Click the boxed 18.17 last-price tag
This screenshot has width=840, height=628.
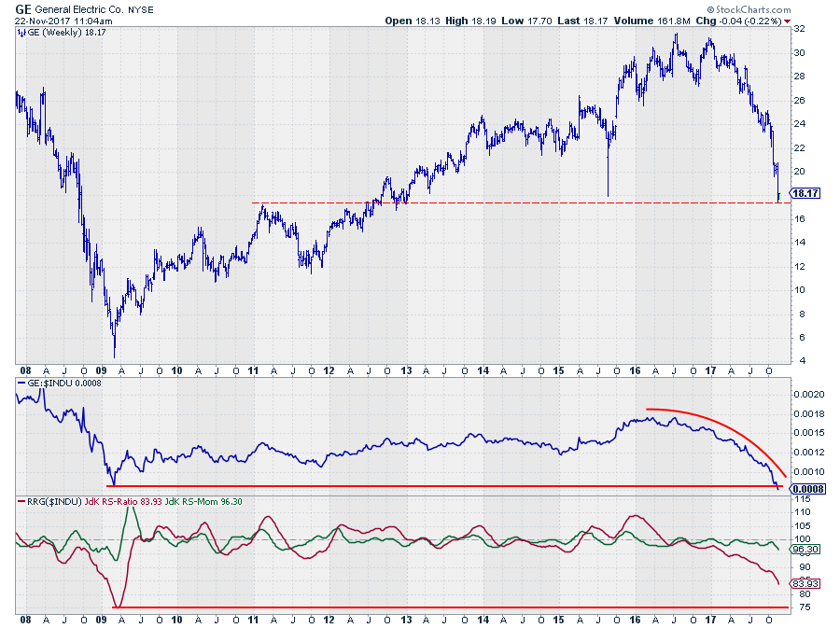click(x=805, y=193)
